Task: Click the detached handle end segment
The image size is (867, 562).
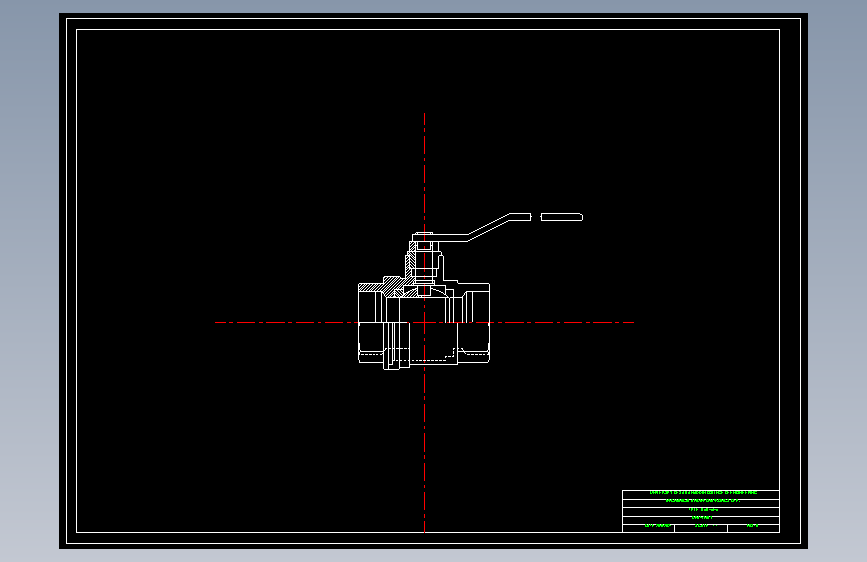Action: [561, 217]
